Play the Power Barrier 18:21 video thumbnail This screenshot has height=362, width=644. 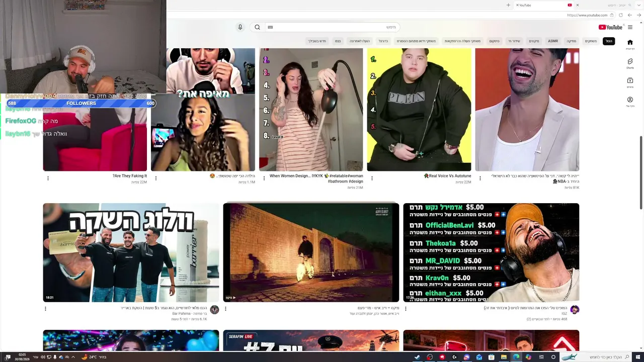tap(131, 252)
